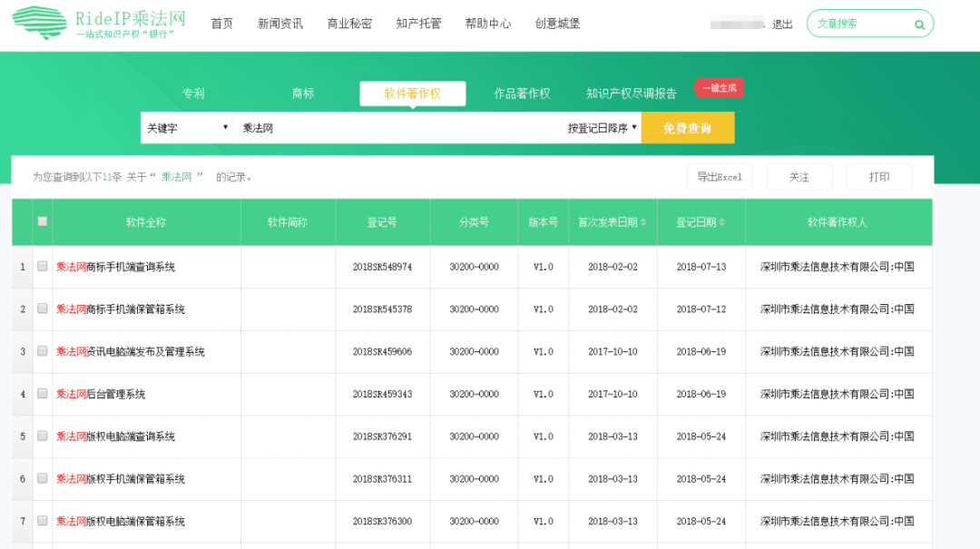Open 帮助中心 from the top menu
This screenshot has width=980, height=549.
click(x=488, y=24)
